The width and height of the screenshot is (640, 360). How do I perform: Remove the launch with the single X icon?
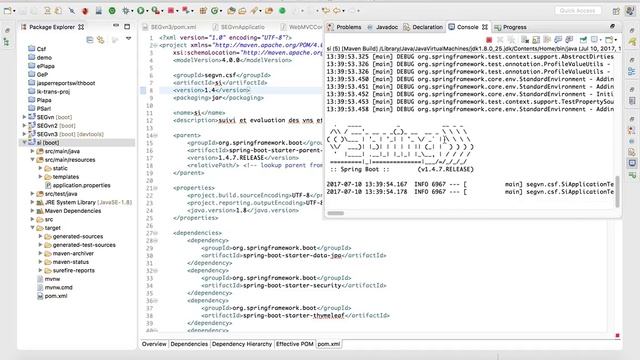point(500,40)
